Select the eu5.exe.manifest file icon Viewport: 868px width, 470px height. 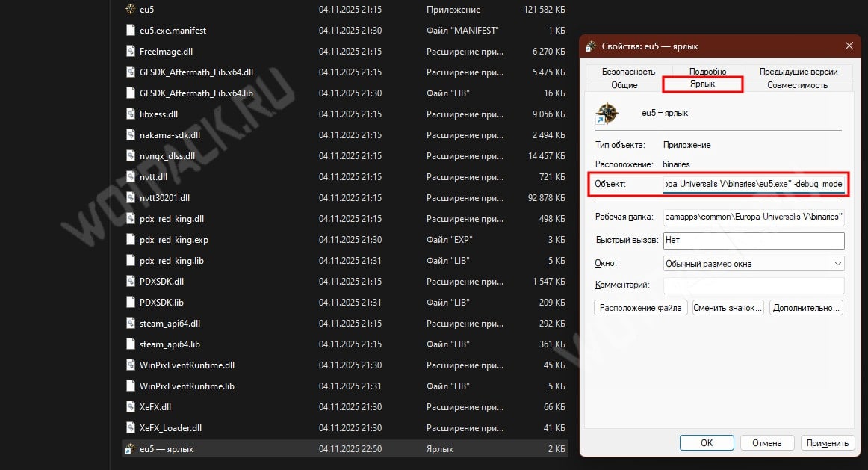pyautogui.click(x=130, y=31)
